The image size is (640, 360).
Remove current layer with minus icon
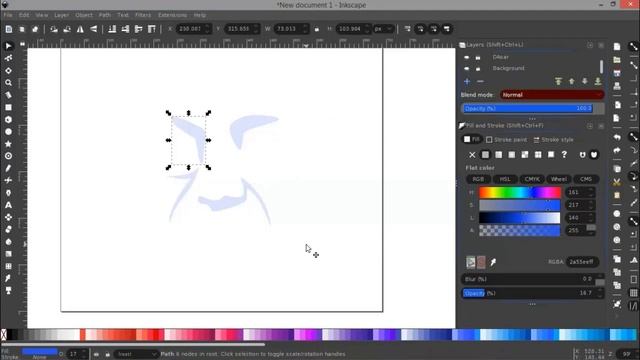[480, 82]
